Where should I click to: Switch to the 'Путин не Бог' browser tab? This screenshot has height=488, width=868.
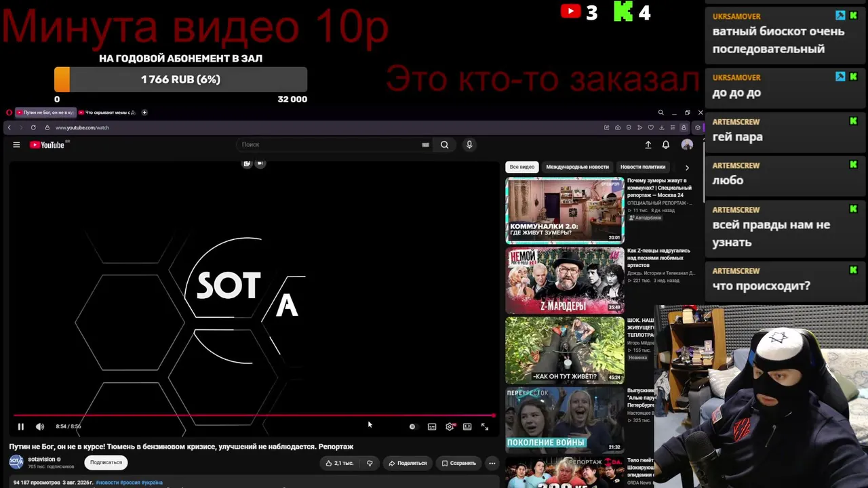[45, 113]
